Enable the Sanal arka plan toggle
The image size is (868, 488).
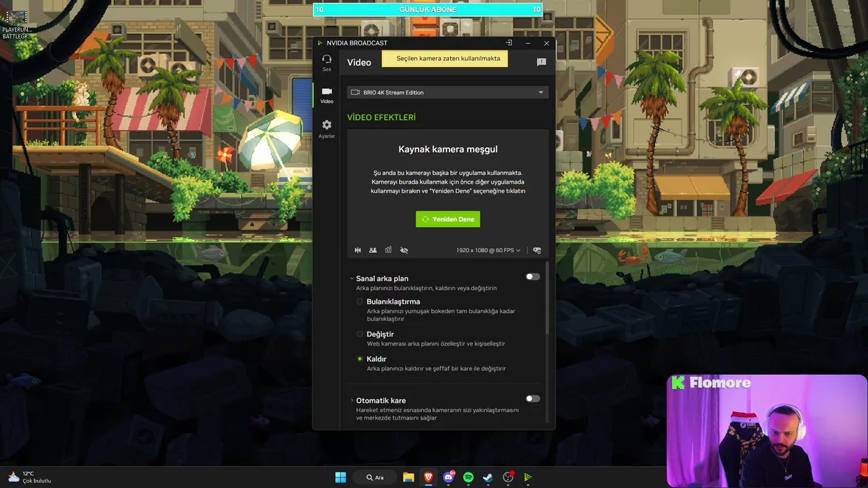[533, 277]
